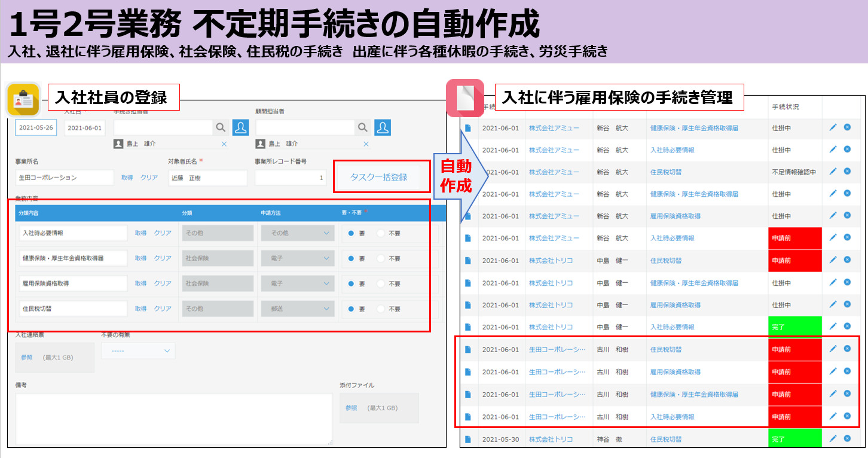Open details icon of 神谷 徹 row
The width and height of the screenshot is (868, 458).
pos(468,439)
